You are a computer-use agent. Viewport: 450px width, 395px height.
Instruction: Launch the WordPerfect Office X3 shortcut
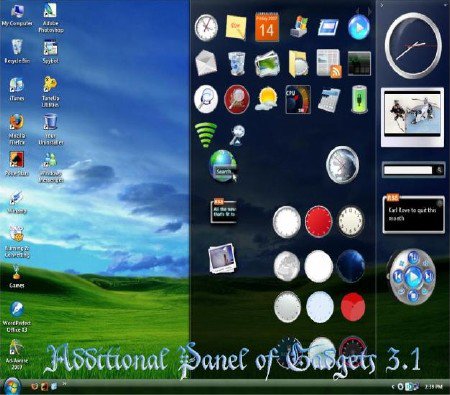point(17,317)
